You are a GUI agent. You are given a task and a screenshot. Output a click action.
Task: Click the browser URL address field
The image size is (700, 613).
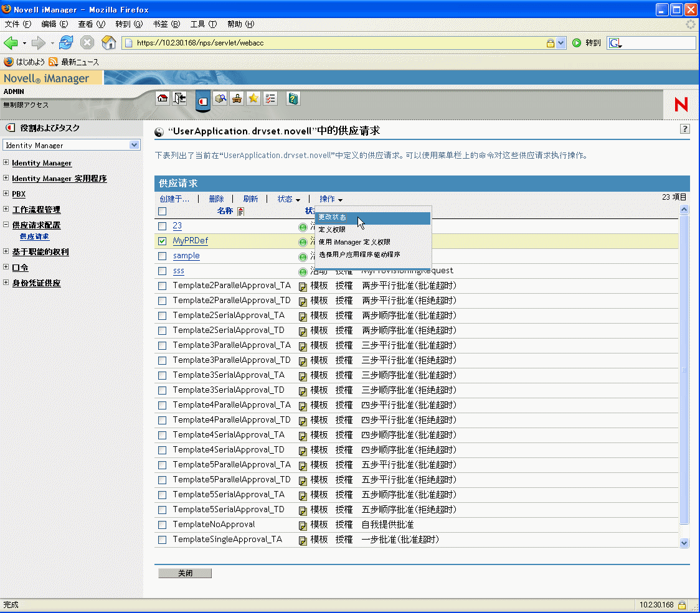339,43
